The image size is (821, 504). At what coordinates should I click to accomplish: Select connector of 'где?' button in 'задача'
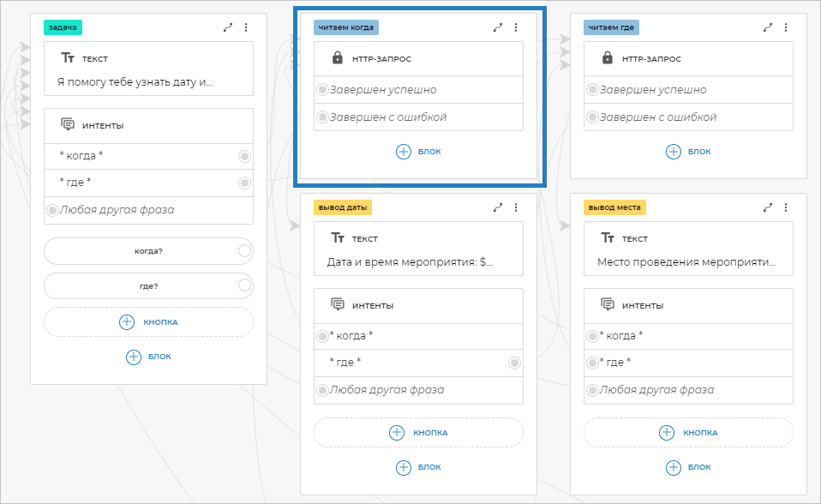pyautogui.click(x=244, y=285)
